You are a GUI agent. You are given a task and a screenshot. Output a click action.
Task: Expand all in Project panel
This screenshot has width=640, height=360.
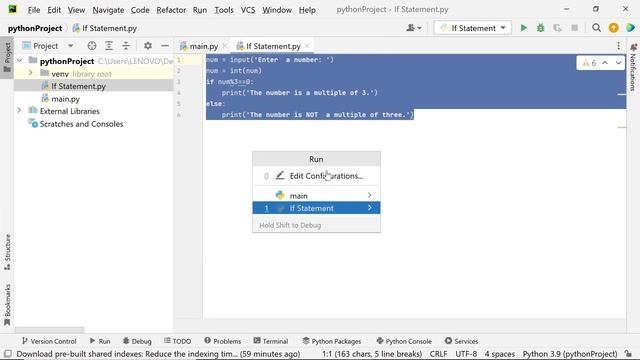[109, 46]
